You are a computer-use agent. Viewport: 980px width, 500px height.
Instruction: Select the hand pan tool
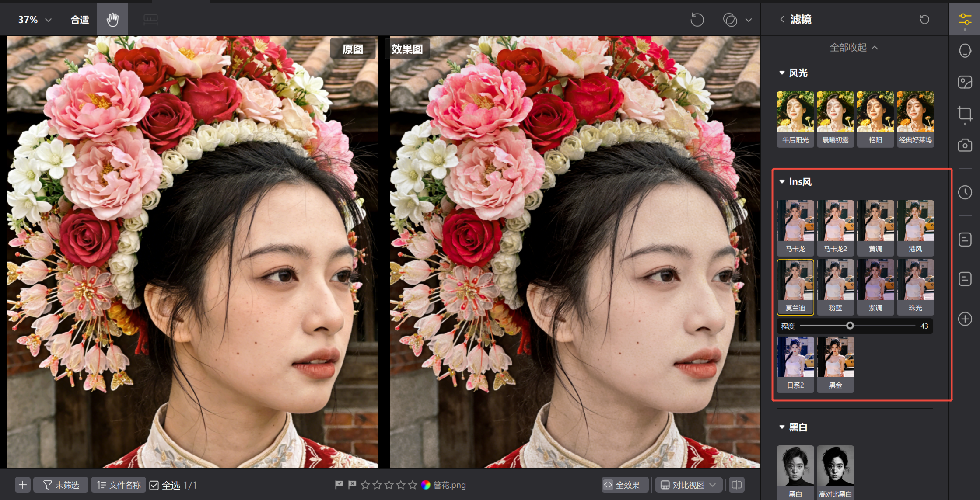[112, 20]
